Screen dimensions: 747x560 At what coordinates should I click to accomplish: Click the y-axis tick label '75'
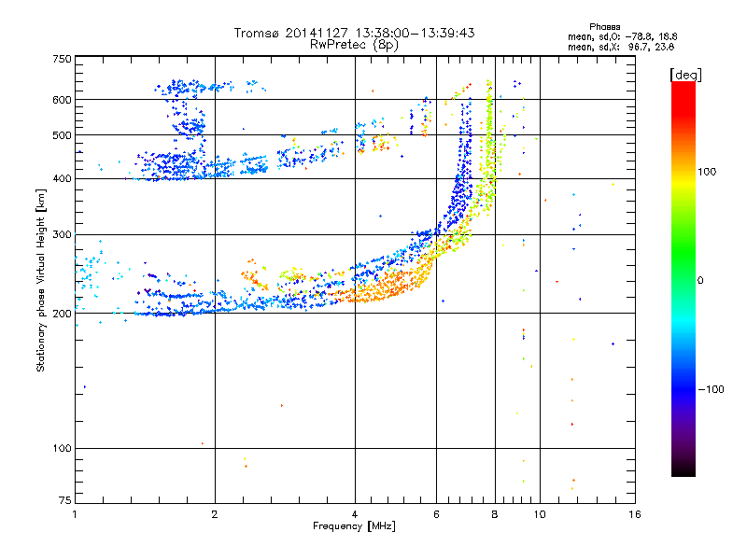coord(65,500)
